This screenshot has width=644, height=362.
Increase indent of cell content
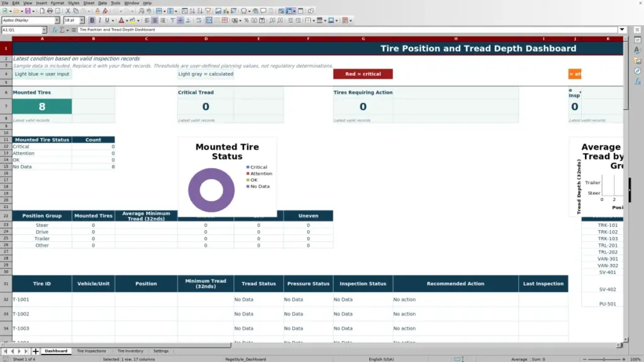click(291, 20)
